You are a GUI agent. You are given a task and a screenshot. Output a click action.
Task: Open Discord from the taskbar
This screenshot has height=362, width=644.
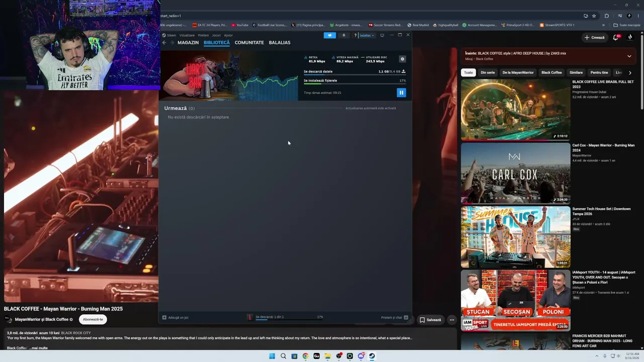click(361, 356)
